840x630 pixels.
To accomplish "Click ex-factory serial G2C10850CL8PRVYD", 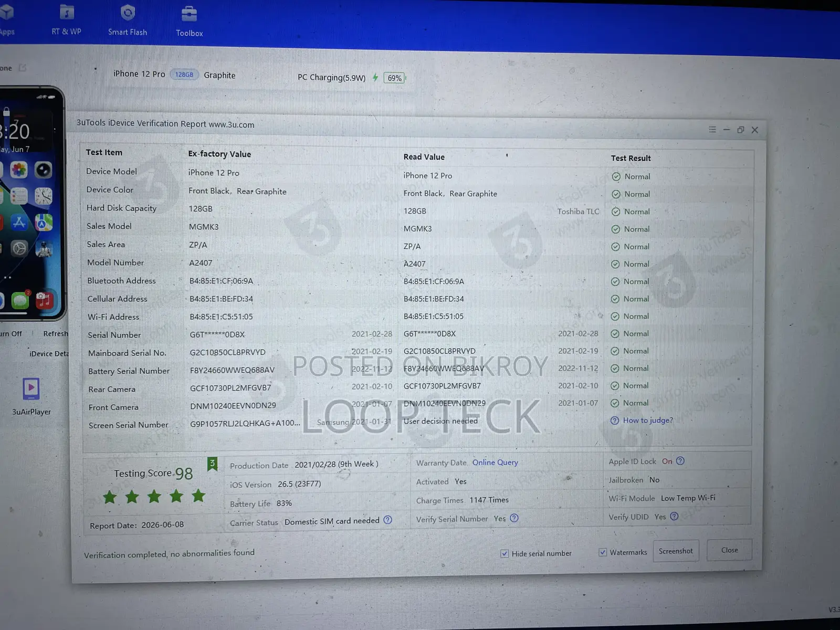I will [x=228, y=352].
